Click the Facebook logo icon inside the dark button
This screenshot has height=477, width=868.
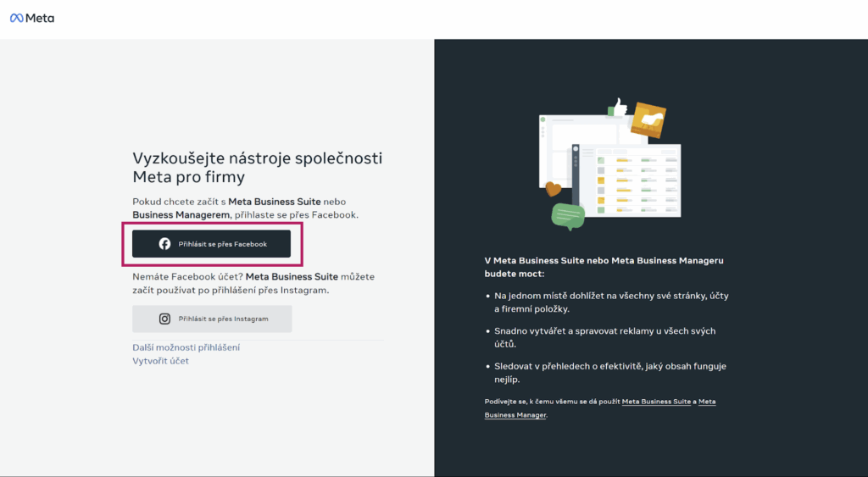tap(164, 244)
